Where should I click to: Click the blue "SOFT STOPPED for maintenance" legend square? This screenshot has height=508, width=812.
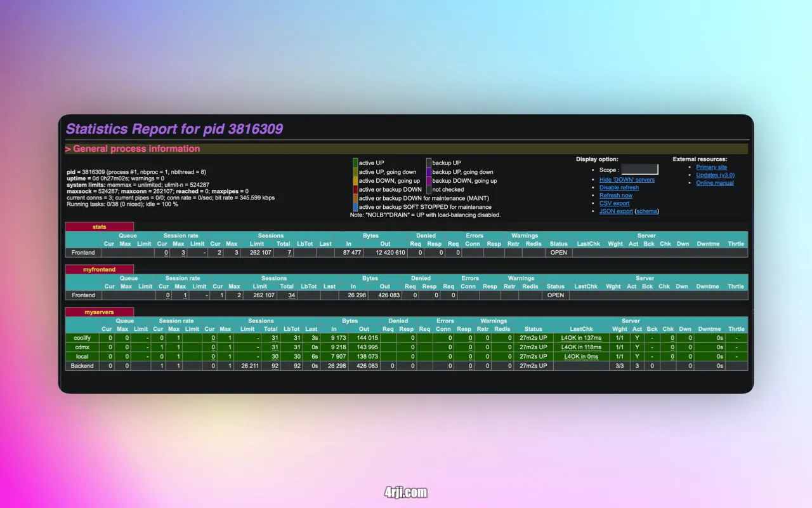356,207
